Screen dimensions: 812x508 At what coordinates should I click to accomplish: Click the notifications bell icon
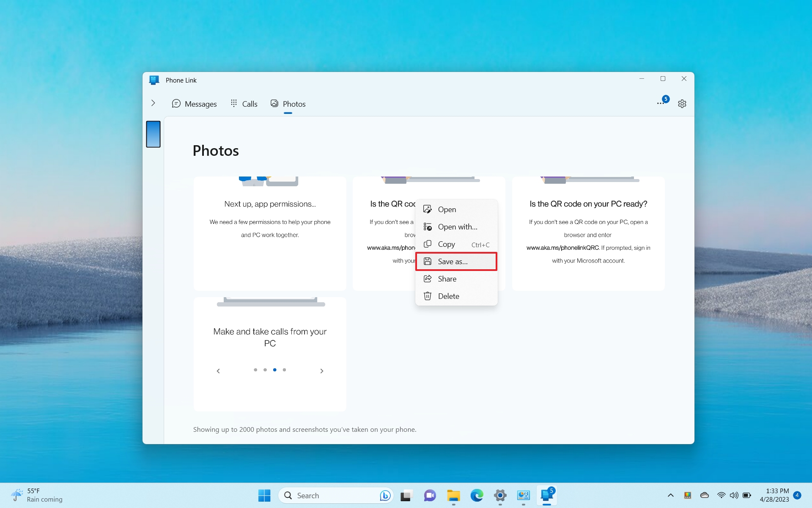pyautogui.click(x=660, y=104)
